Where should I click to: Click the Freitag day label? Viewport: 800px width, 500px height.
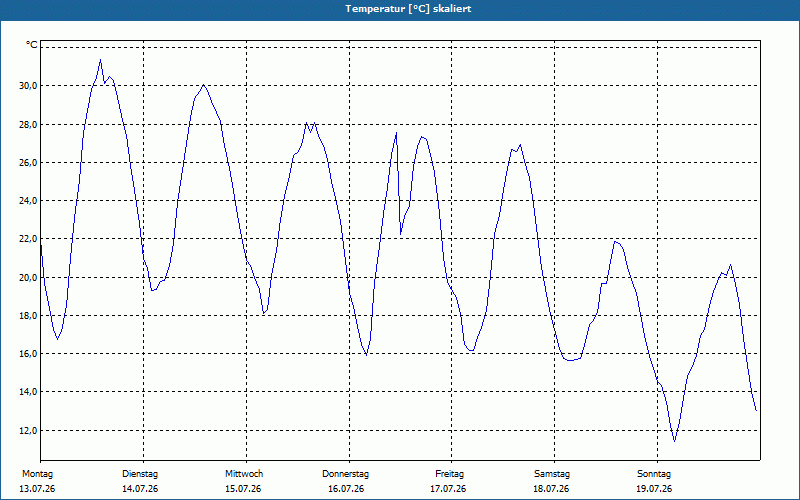click(x=449, y=474)
